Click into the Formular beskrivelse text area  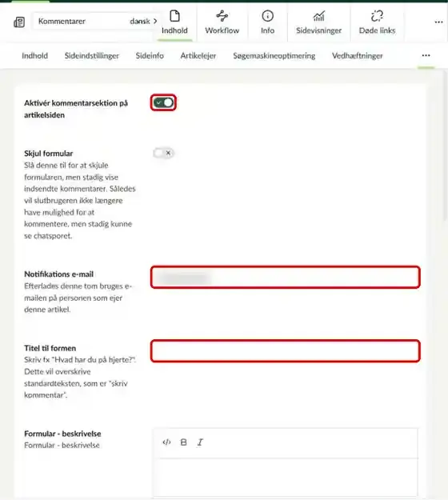coord(286,477)
